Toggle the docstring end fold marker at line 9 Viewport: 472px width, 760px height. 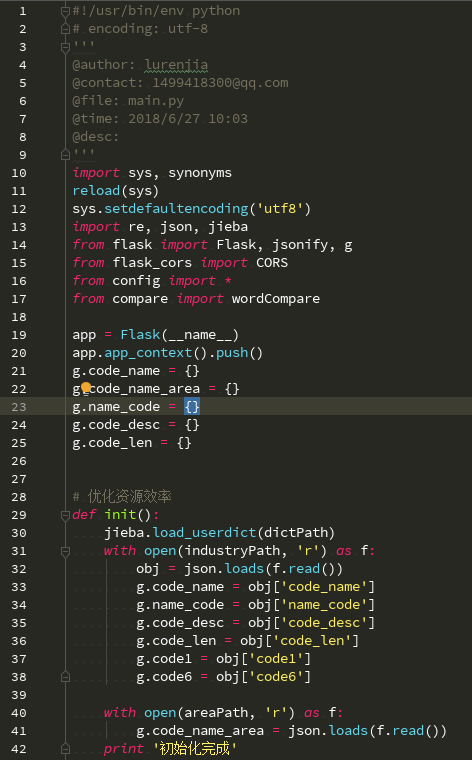pos(65,155)
